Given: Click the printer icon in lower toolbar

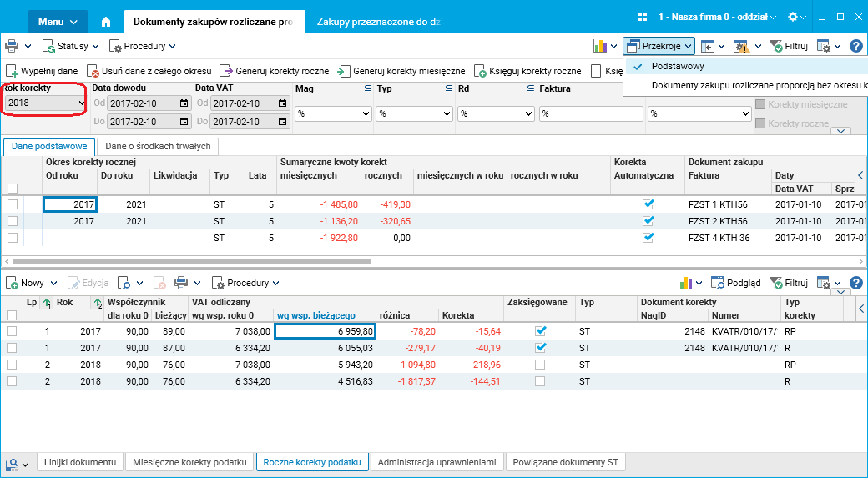Looking at the screenshot, I should [x=181, y=283].
